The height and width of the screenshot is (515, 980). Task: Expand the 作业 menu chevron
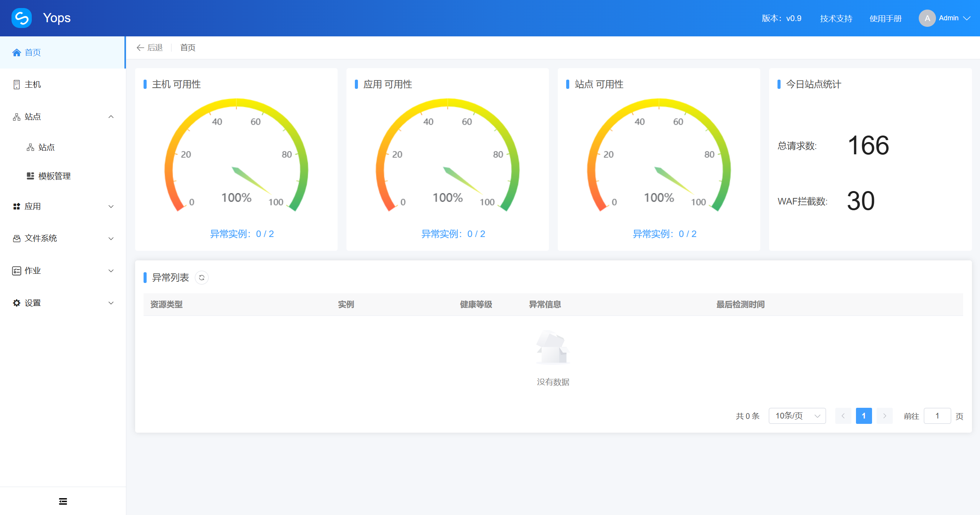click(x=111, y=271)
